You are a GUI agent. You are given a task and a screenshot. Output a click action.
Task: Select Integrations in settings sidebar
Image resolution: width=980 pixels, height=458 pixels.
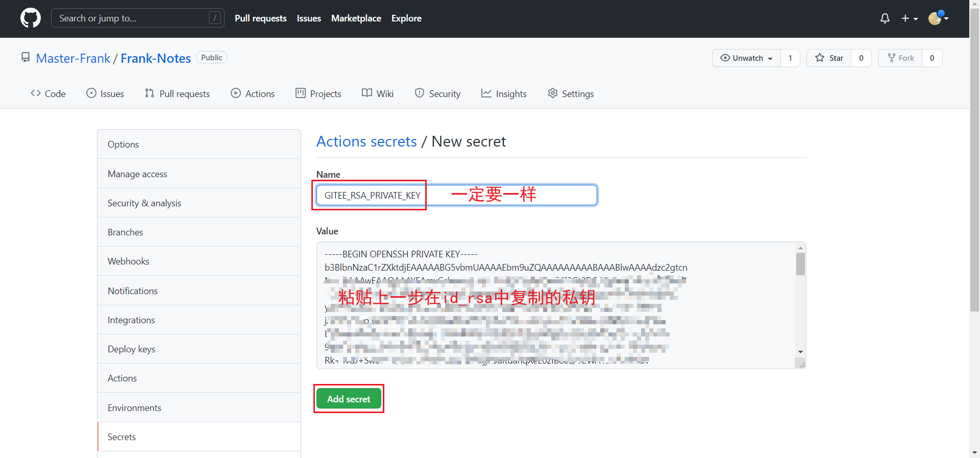[199, 320]
